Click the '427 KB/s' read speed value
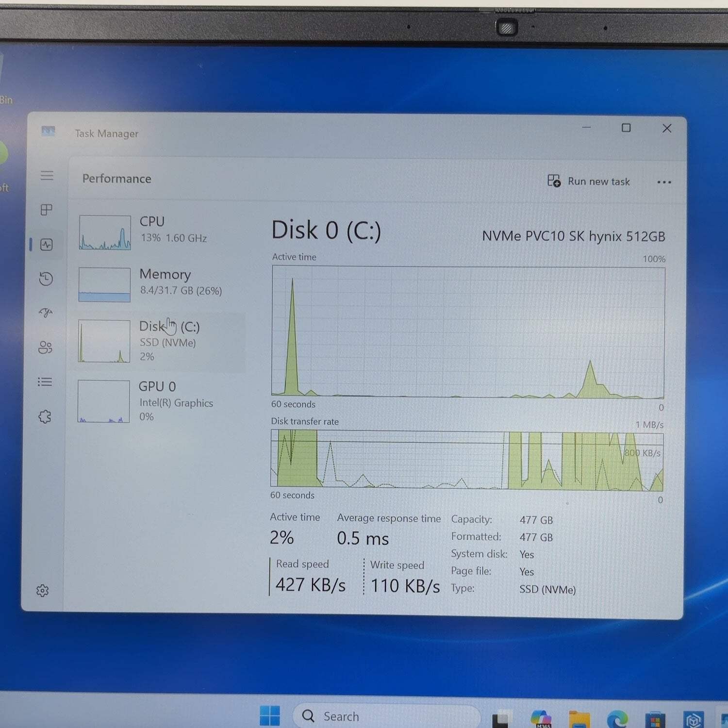The image size is (728, 728). [311, 585]
